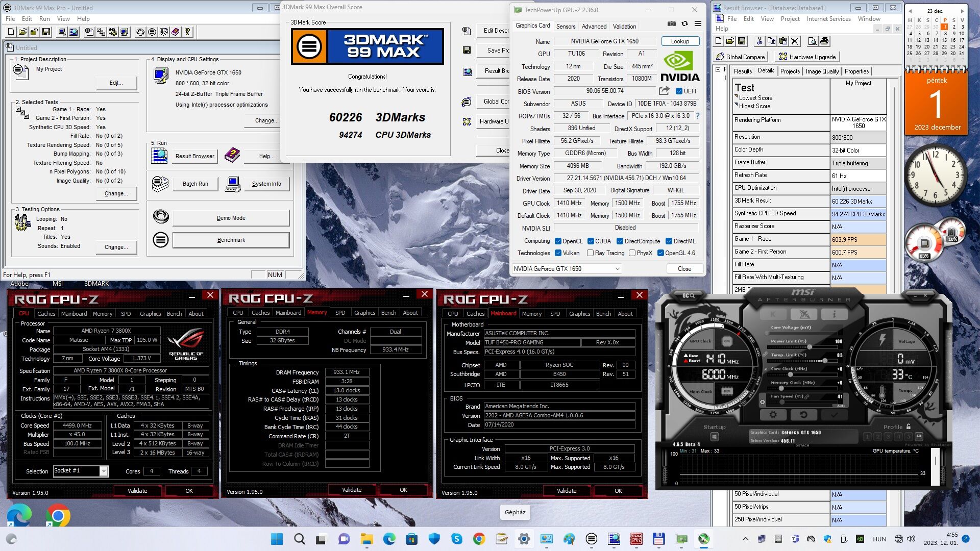Image resolution: width=980 pixels, height=551 pixels.
Task: Expand Lowest Score sort arrow in Result Browser
Action: coord(737,96)
